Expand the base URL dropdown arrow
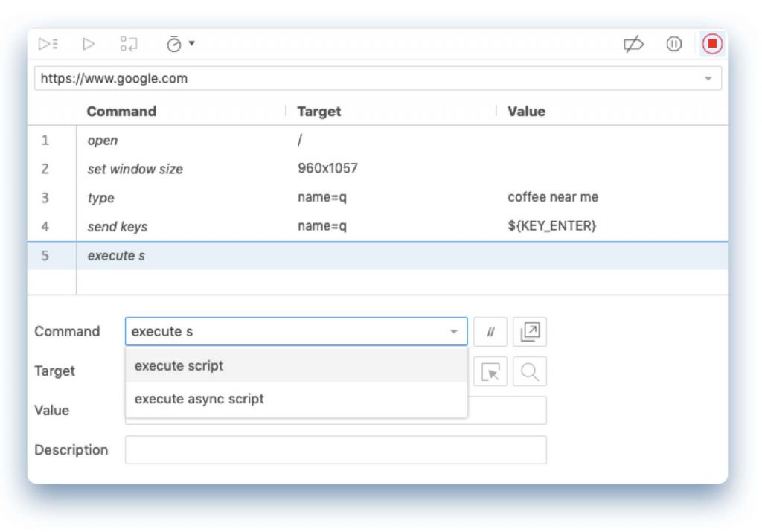 (x=708, y=79)
